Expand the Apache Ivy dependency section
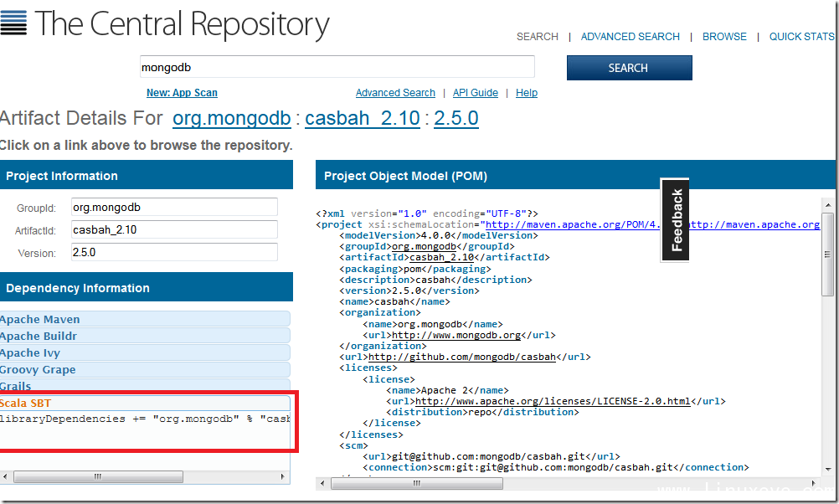Screen dimensions: 839x504 click(145, 352)
